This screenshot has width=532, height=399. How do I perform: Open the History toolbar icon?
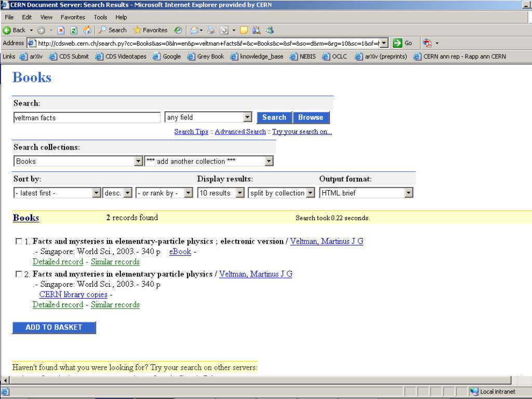pyautogui.click(x=178, y=30)
